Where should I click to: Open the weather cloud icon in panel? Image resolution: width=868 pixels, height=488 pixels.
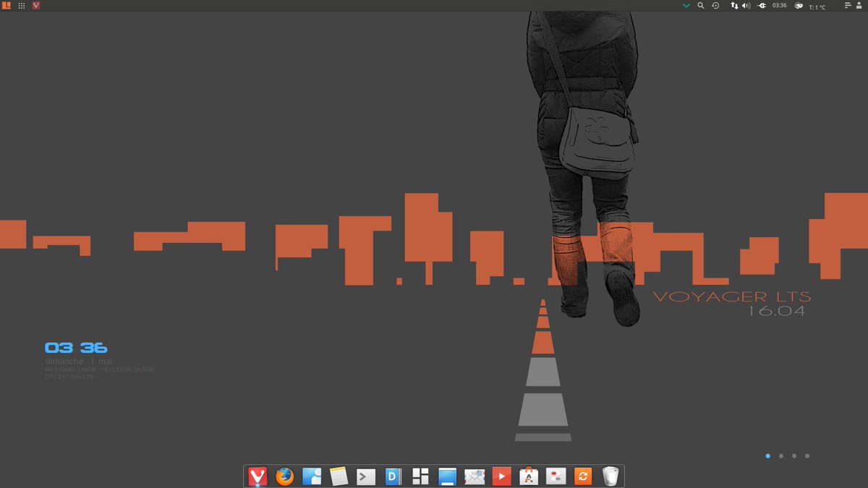(799, 6)
